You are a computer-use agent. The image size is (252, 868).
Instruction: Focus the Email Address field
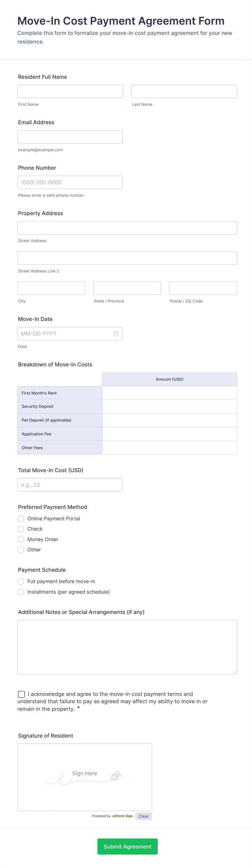(x=70, y=137)
